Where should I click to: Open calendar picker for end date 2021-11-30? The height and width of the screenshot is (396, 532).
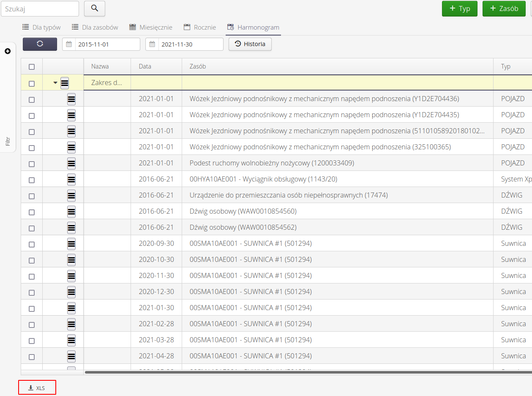153,44
